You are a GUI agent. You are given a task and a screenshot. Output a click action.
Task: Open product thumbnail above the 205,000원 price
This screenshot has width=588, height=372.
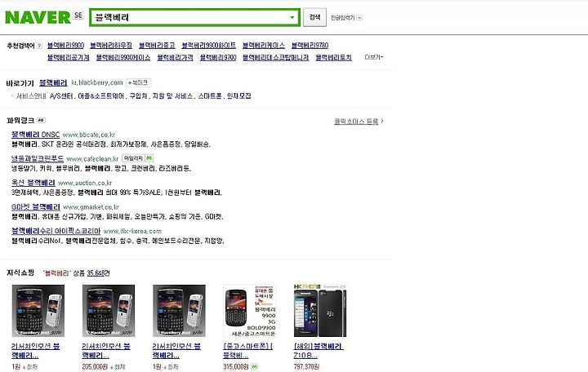[x=109, y=311]
